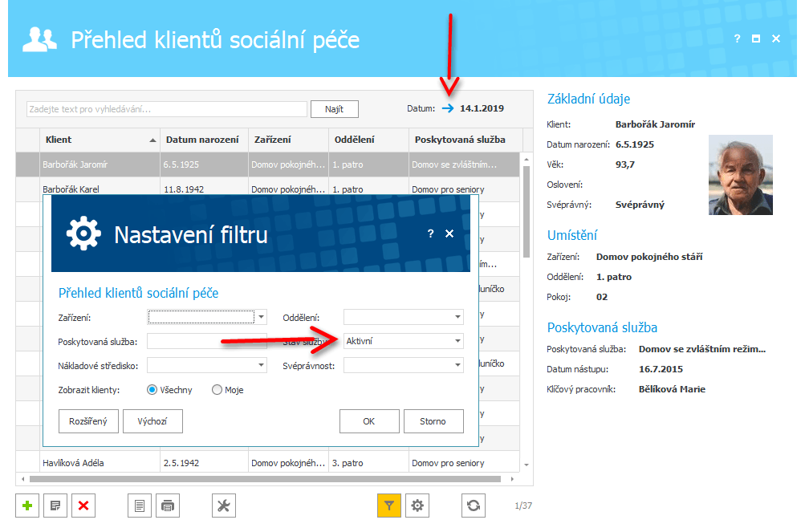Click the blue arrow next to Datum
The image size is (805, 532).
448,108
